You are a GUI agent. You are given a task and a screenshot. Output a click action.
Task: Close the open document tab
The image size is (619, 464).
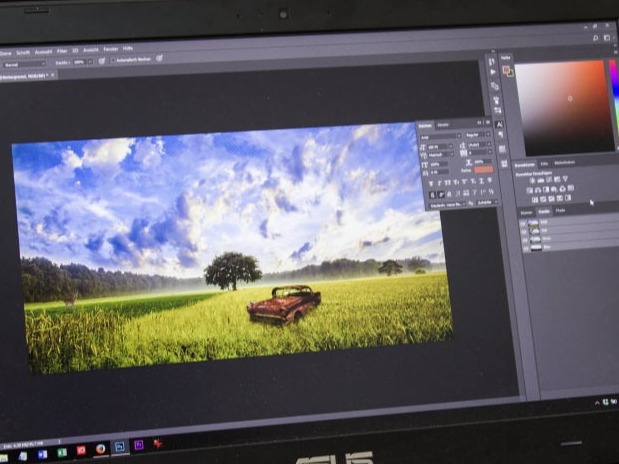(53, 75)
